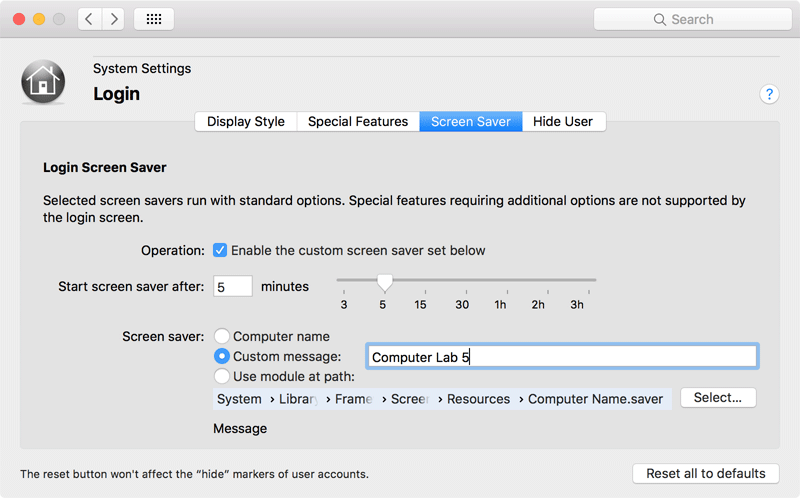The height and width of the screenshot is (498, 800).
Task: Switch to the Display Style tab
Action: point(246,121)
